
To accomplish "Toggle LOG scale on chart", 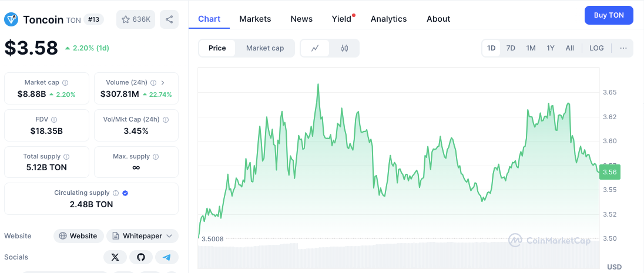I will tap(596, 48).
